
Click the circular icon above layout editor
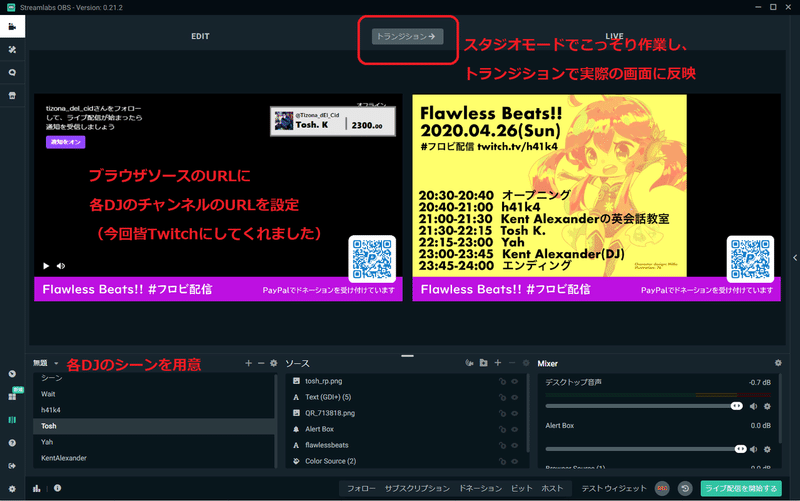point(12,374)
